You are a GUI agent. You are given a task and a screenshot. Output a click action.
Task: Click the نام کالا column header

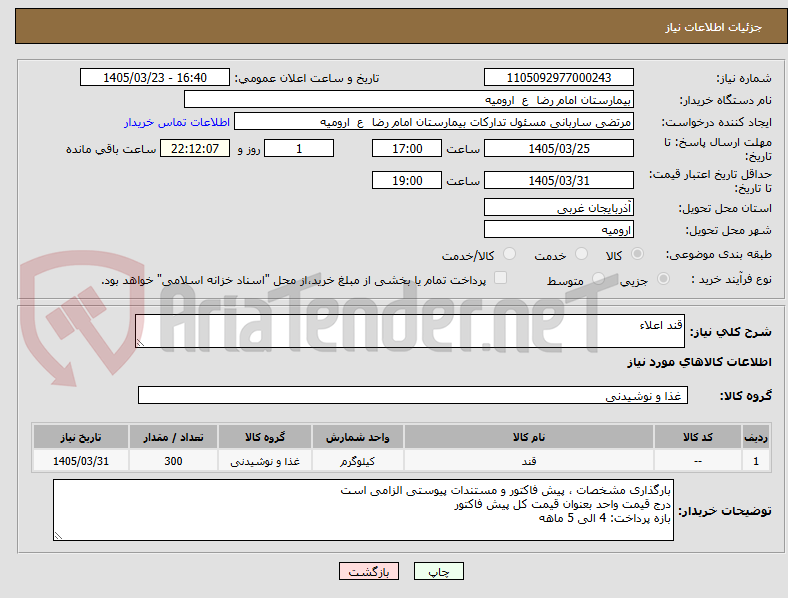click(529, 437)
